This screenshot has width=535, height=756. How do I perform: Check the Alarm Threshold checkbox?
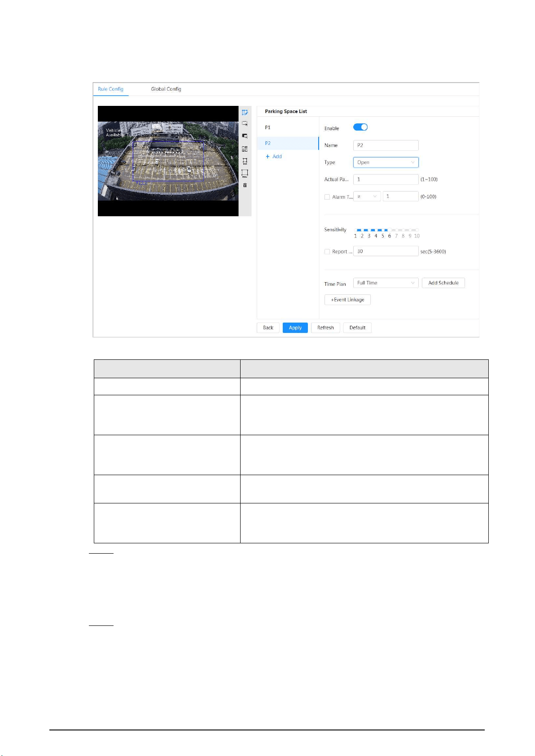click(327, 197)
